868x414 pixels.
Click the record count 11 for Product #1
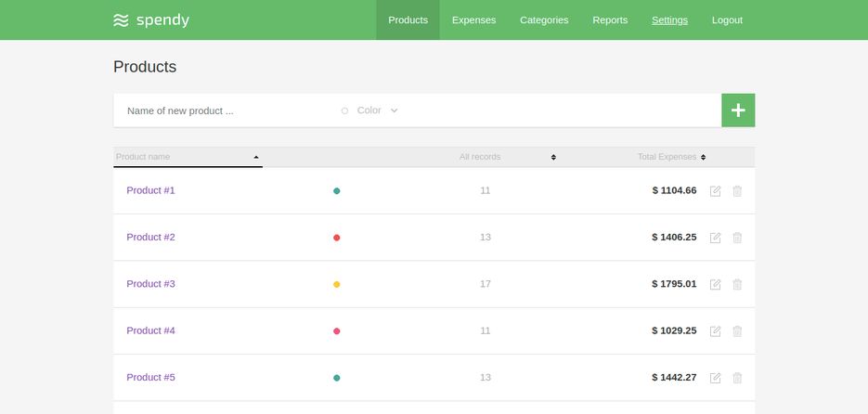click(x=486, y=190)
